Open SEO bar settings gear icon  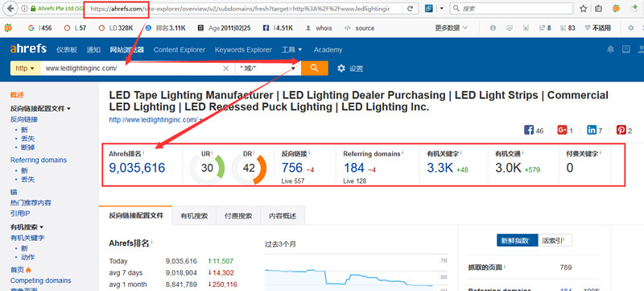pos(631,28)
